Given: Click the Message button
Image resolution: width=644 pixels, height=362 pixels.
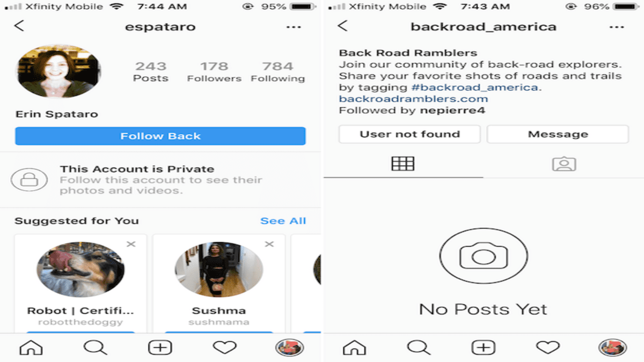Looking at the screenshot, I should click(558, 134).
